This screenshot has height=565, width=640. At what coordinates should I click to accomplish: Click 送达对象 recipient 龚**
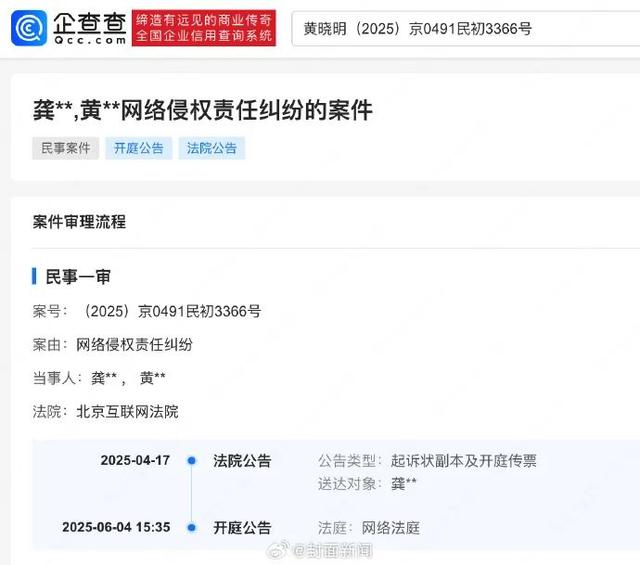tap(404, 483)
